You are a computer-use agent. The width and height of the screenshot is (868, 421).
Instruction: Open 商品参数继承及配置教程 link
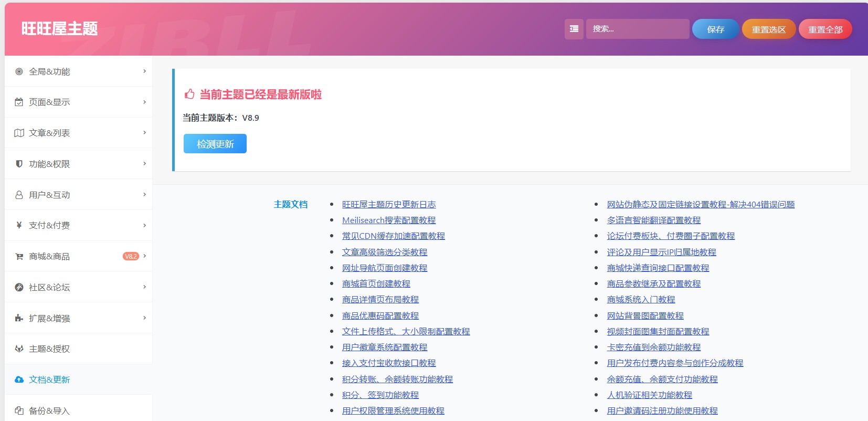pos(654,283)
